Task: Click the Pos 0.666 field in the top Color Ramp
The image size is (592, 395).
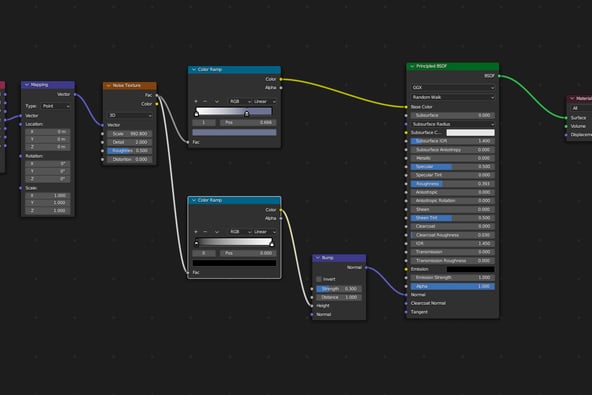Action: click(x=248, y=122)
